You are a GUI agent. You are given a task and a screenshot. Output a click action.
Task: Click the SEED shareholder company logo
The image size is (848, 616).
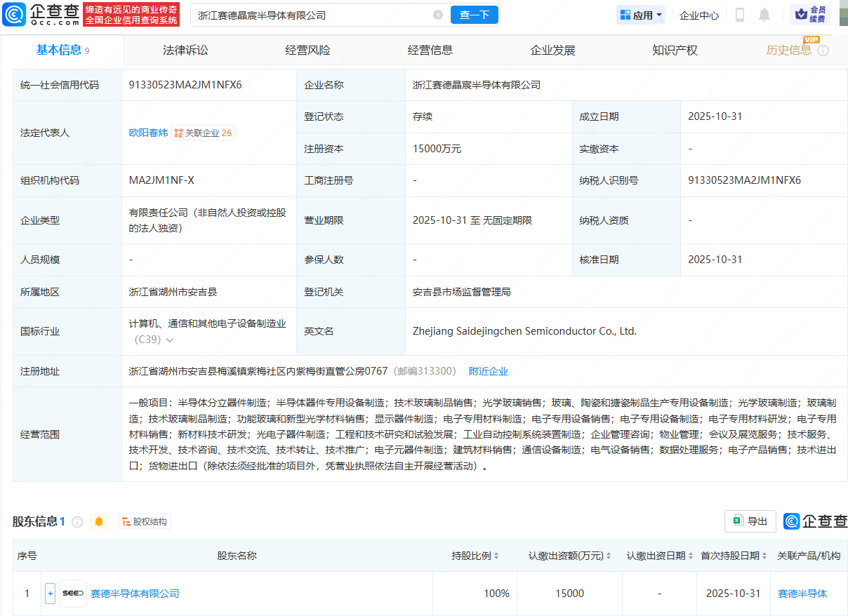(x=73, y=594)
